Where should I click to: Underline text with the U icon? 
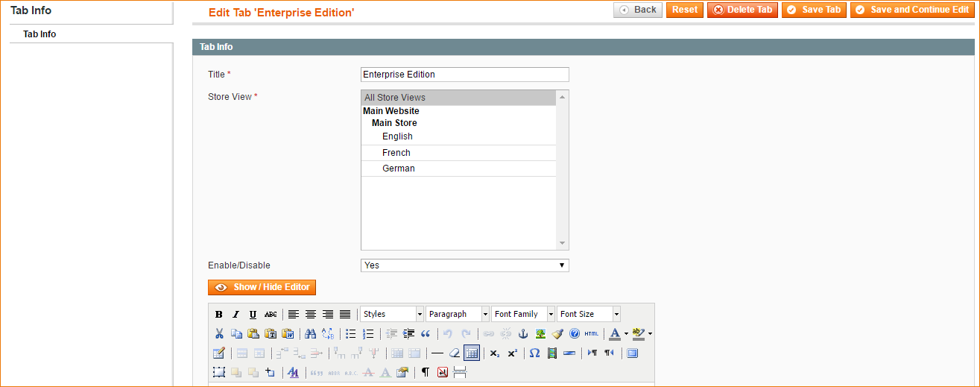click(x=253, y=315)
